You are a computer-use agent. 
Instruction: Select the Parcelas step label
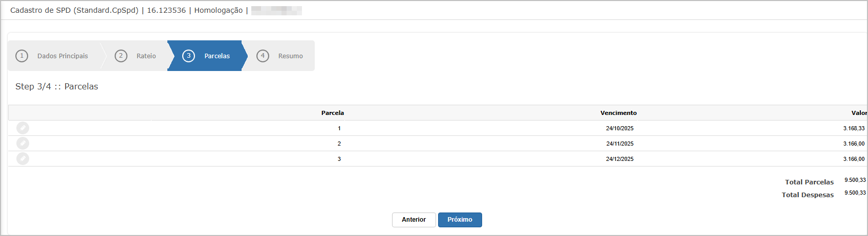[217, 56]
